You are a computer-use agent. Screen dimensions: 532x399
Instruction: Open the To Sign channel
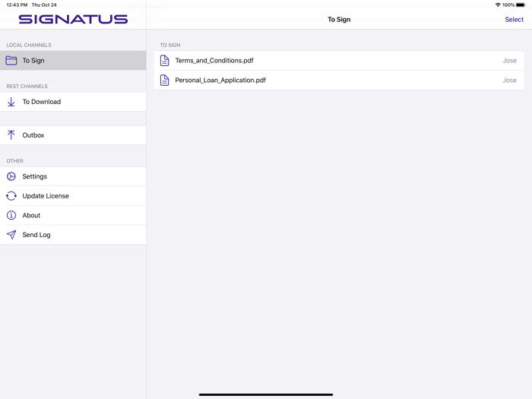[x=73, y=61]
